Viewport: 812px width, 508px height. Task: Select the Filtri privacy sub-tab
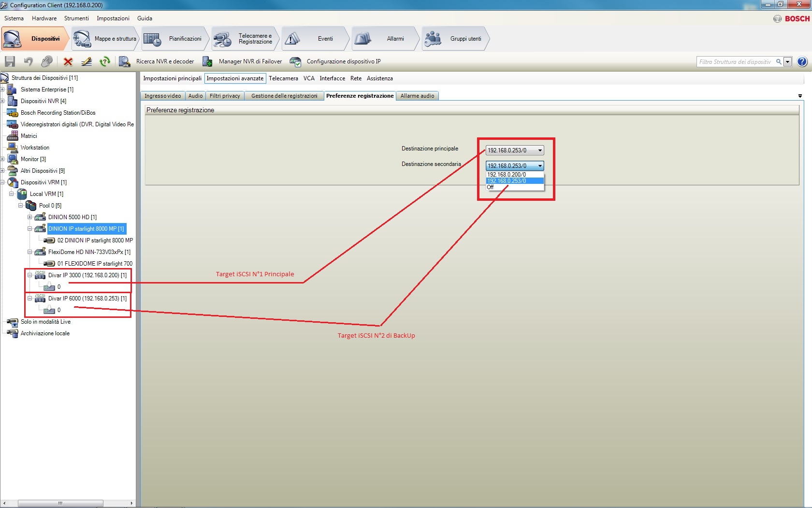(225, 96)
